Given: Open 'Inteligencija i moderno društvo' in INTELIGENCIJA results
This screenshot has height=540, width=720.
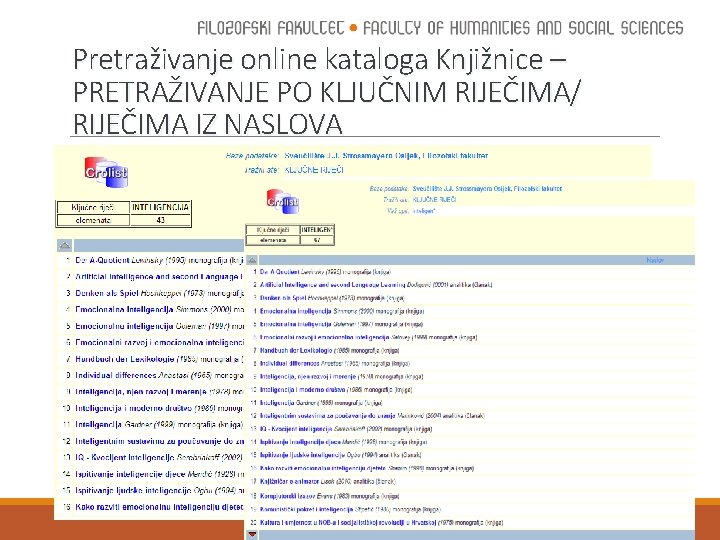Looking at the screenshot, I should (x=134, y=408).
